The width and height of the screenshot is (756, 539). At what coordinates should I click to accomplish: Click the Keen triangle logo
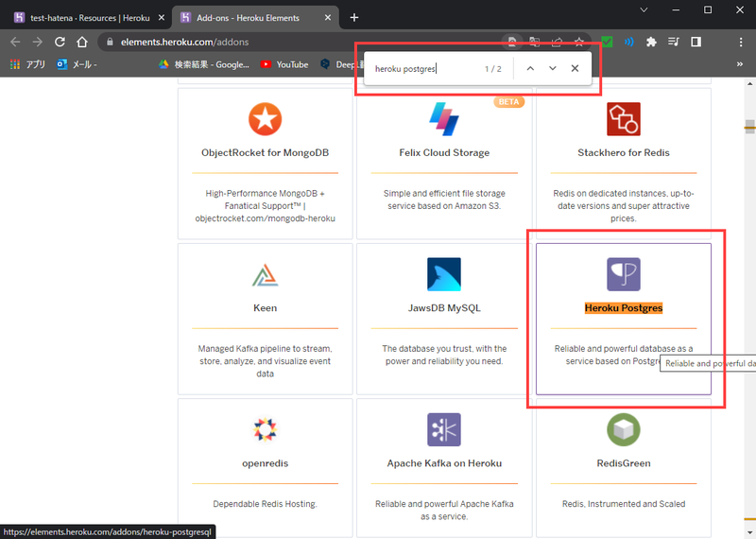(266, 275)
